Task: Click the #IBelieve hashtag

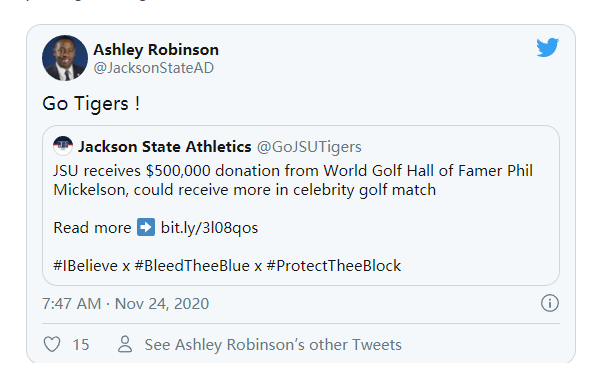Action: click(x=86, y=266)
